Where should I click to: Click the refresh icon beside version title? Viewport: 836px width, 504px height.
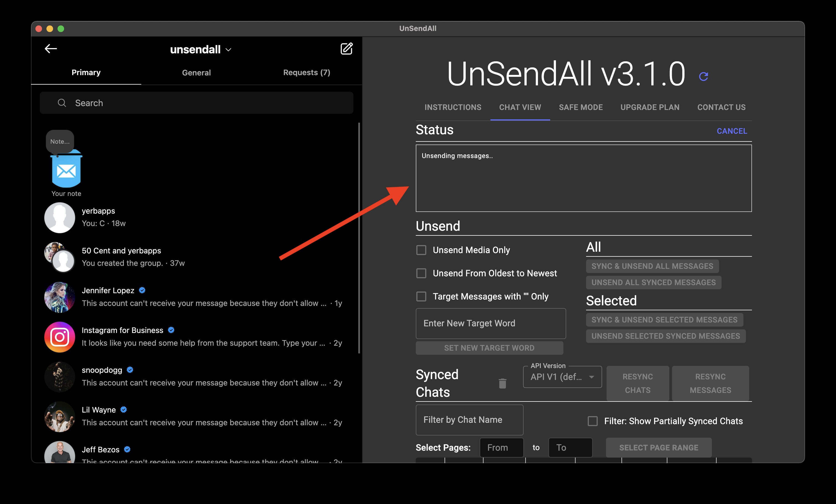click(703, 77)
